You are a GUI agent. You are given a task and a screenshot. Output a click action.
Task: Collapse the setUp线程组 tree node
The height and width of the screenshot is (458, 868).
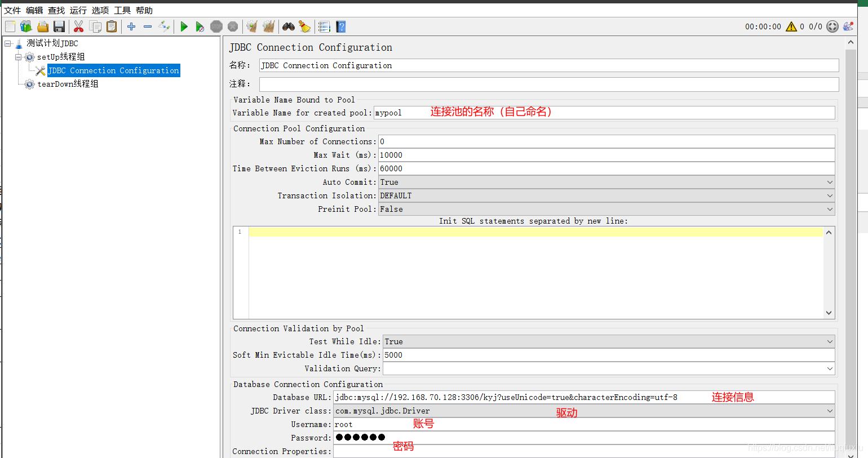tap(18, 57)
